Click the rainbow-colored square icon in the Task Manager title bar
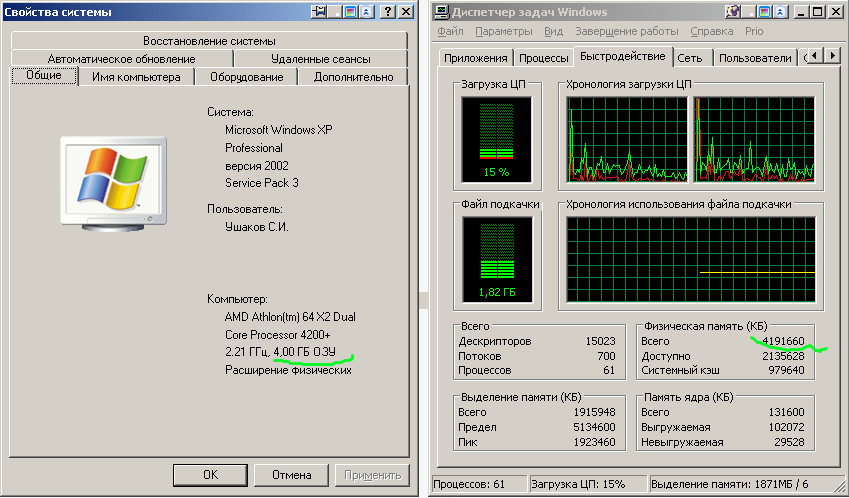Screen dimensions: 849x498 [x=765, y=11]
